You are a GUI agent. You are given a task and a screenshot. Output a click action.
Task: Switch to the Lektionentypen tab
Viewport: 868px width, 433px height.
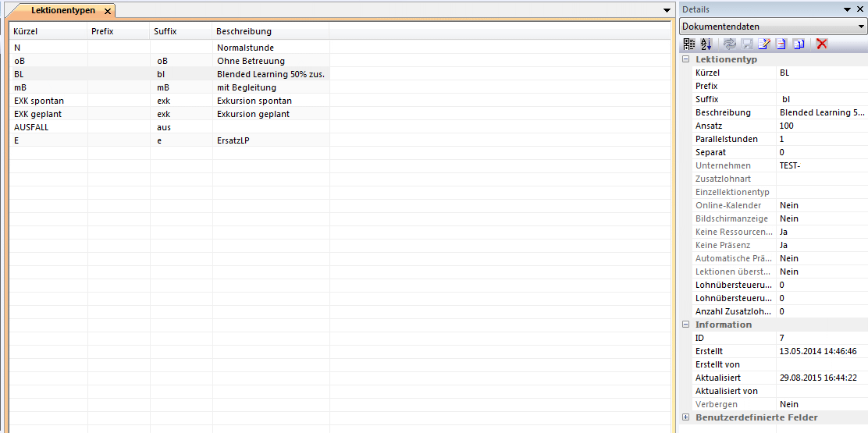tap(62, 11)
